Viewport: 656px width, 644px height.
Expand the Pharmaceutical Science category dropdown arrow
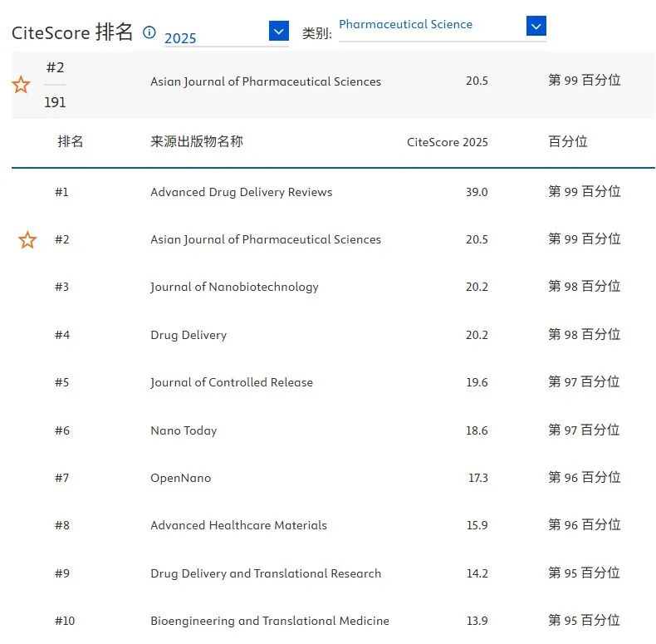536,26
